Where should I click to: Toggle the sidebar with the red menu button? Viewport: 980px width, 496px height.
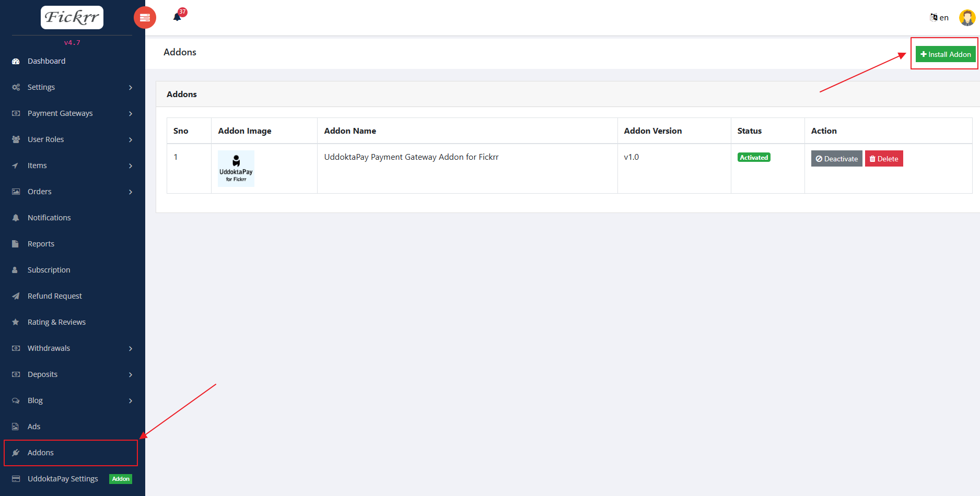tap(145, 18)
